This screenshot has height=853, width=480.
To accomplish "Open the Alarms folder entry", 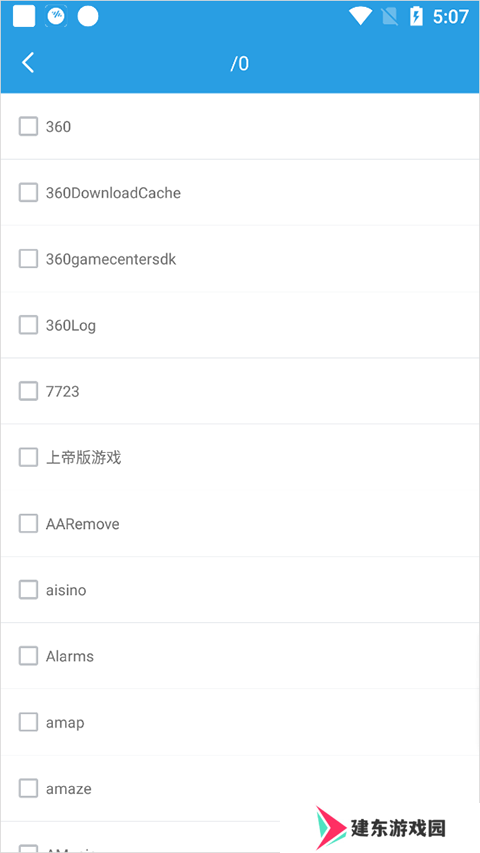I will [x=240, y=656].
